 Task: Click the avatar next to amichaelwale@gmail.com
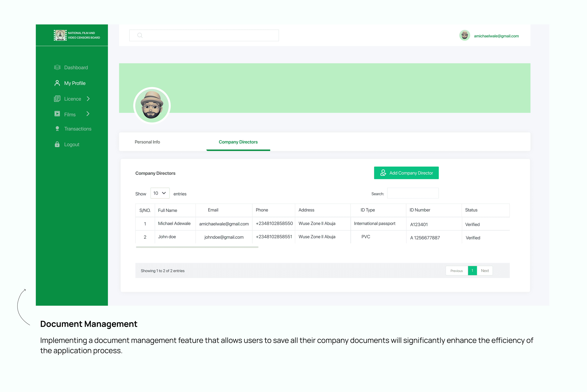click(465, 35)
